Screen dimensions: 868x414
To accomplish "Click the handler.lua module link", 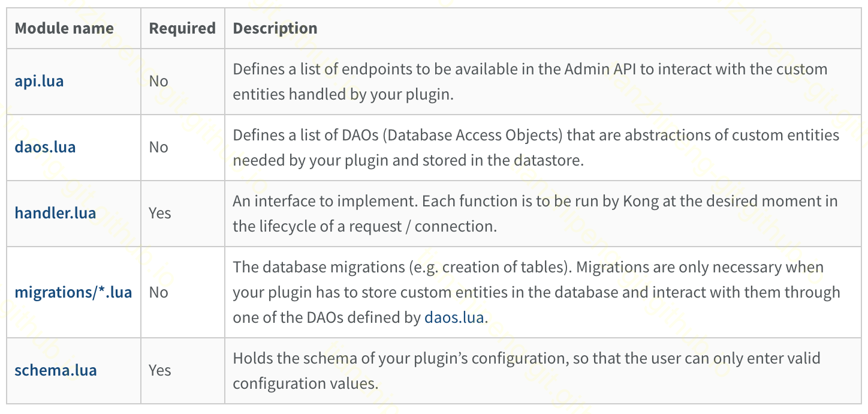I will (x=55, y=213).
